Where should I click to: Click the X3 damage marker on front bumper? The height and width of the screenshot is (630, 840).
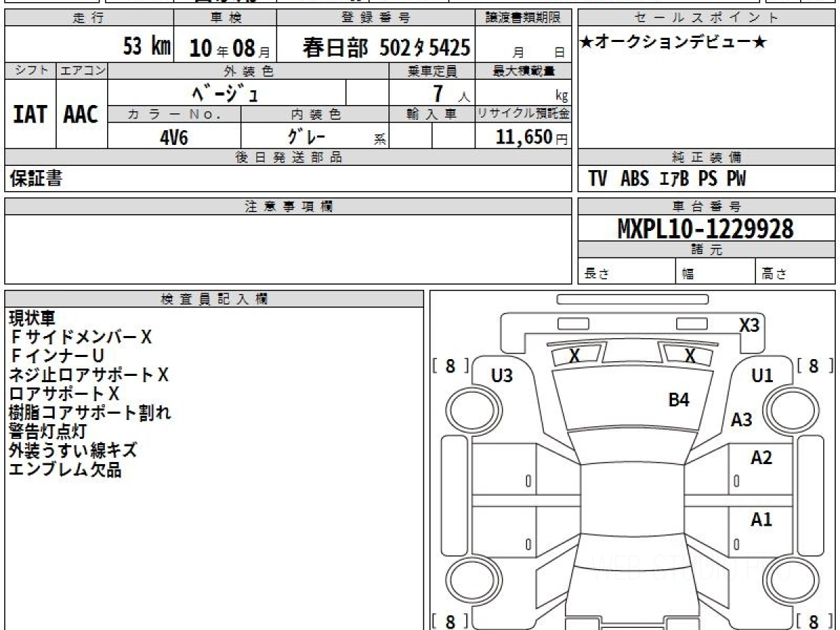749,325
